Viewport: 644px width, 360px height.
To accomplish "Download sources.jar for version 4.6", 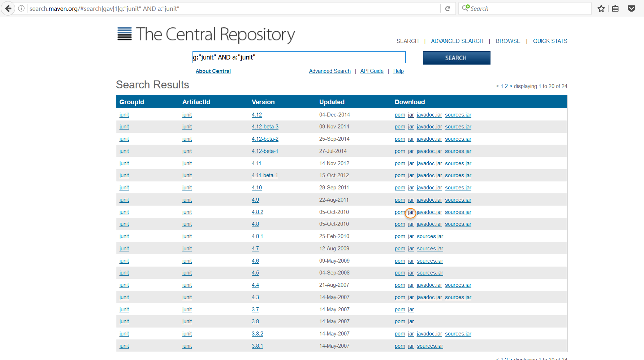I will [x=430, y=261].
